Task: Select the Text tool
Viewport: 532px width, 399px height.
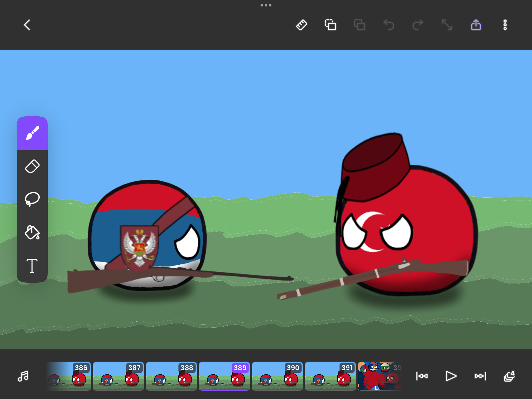Action: point(32,265)
